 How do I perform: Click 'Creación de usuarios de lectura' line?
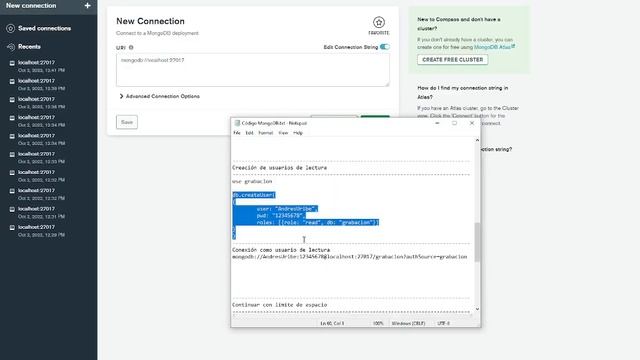click(x=280, y=168)
